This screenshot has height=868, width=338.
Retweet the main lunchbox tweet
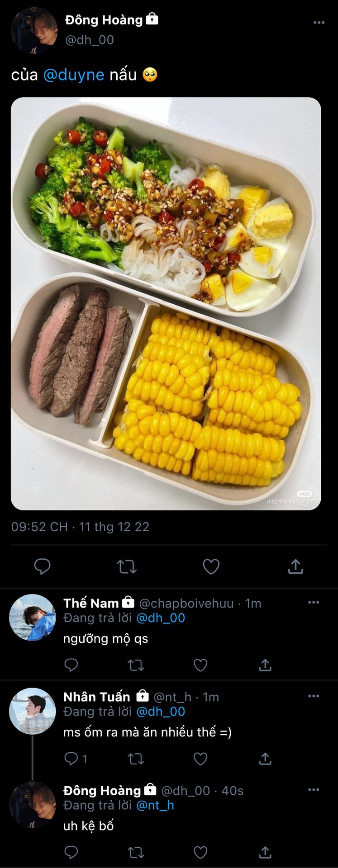[x=127, y=566]
